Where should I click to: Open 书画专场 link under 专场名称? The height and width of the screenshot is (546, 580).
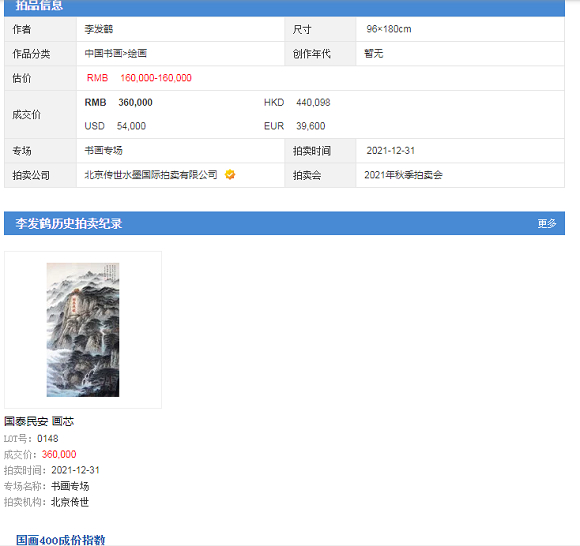tap(70, 486)
